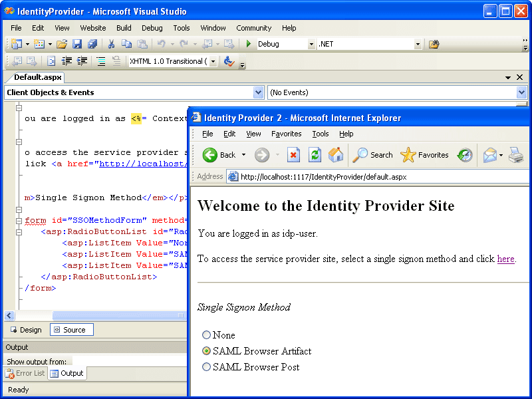Click Increase Indent icon in formatting toolbar
532x399 pixels.
(82, 61)
